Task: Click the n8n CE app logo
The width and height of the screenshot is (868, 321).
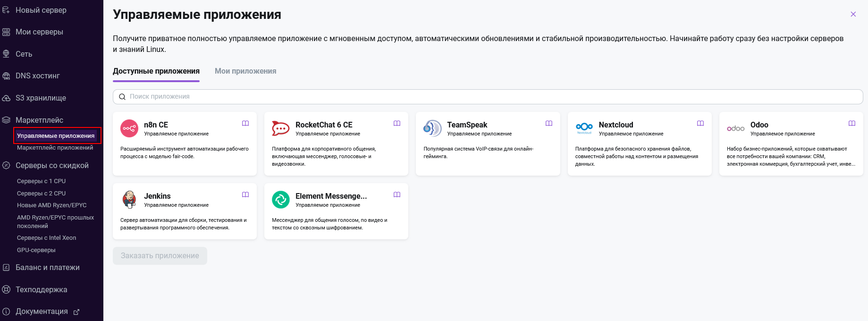Action: (129, 128)
